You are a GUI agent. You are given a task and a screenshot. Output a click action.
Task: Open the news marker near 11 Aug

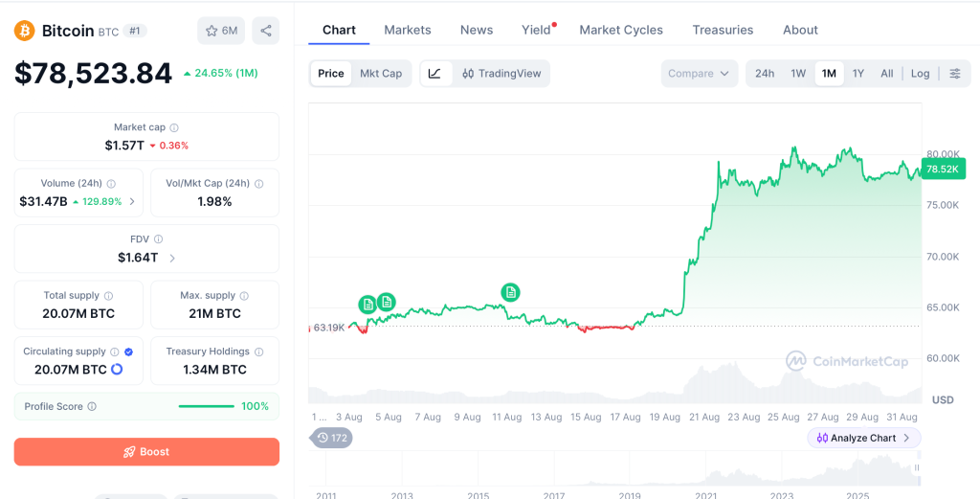(x=511, y=292)
